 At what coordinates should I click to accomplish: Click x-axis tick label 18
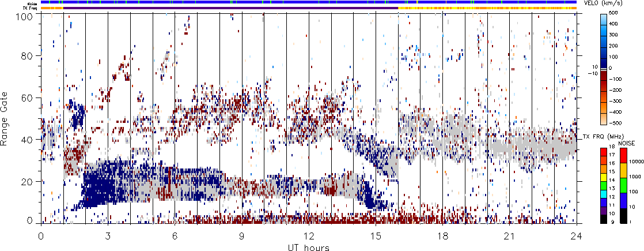click(x=443, y=235)
